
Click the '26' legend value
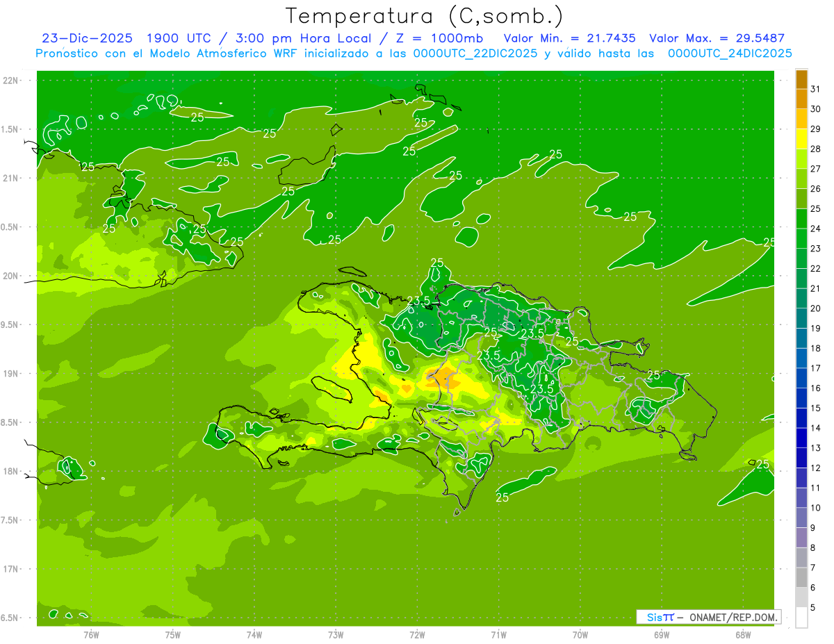pos(816,188)
